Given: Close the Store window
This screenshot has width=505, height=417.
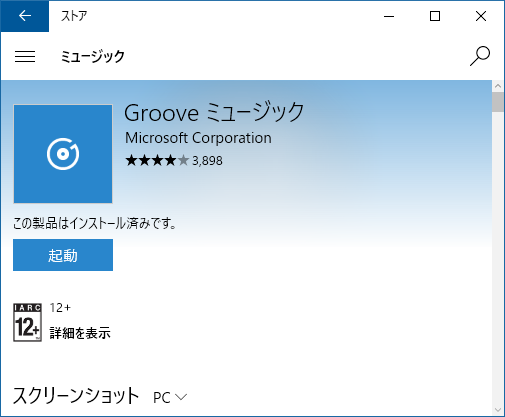Looking at the screenshot, I should click(481, 16).
